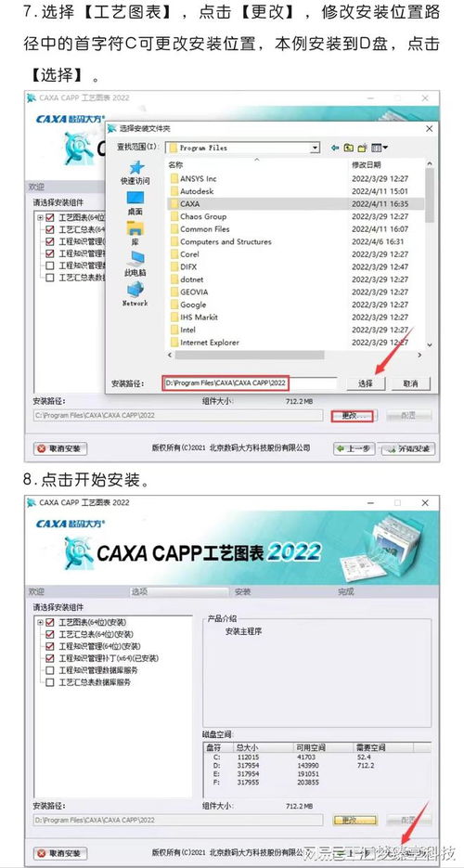The image size is (464, 868).
Task: Click D:\Program Files\CAXA path input field
Action: pos(250,382)
